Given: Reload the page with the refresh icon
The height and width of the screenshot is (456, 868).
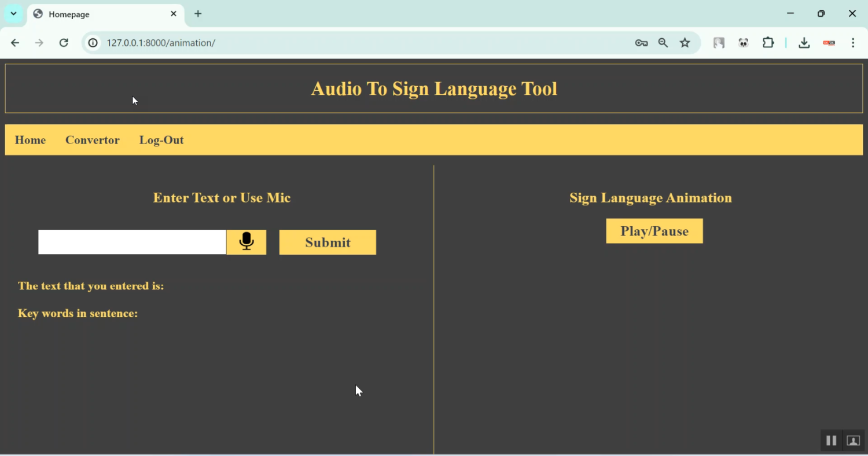Looking at the screenshot, I should tap(64, 43).
